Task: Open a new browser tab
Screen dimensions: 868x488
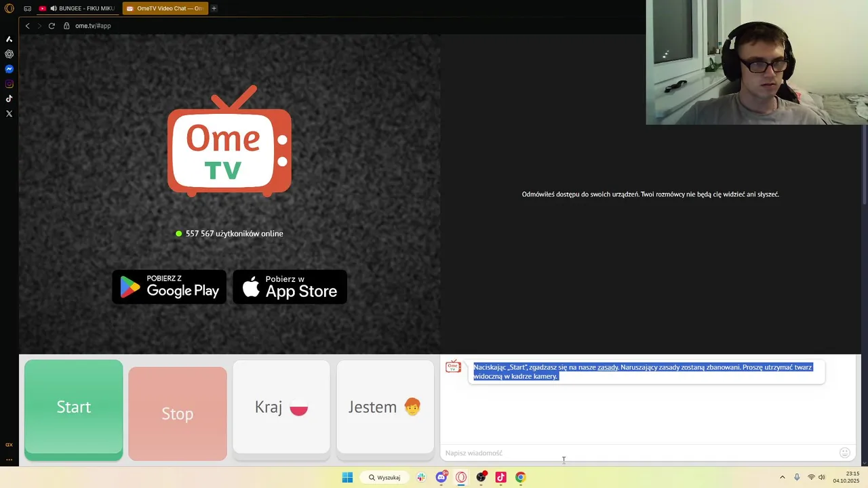Action: [214, 8]
